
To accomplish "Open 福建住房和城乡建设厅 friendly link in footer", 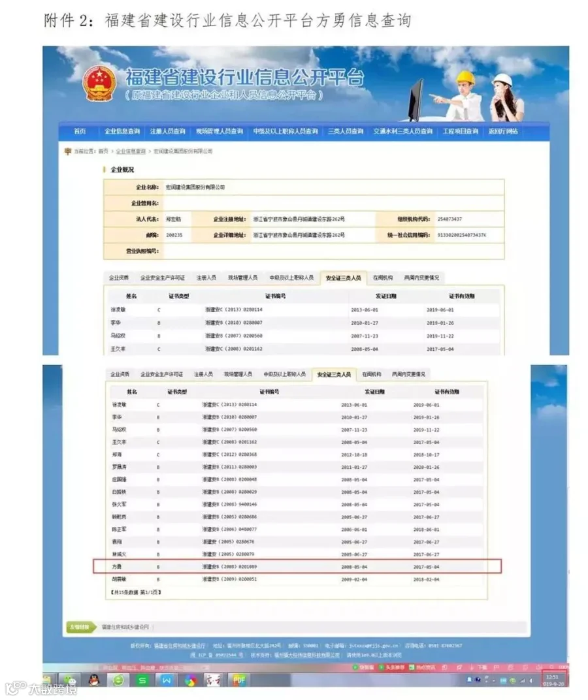I will coord(125,628).
